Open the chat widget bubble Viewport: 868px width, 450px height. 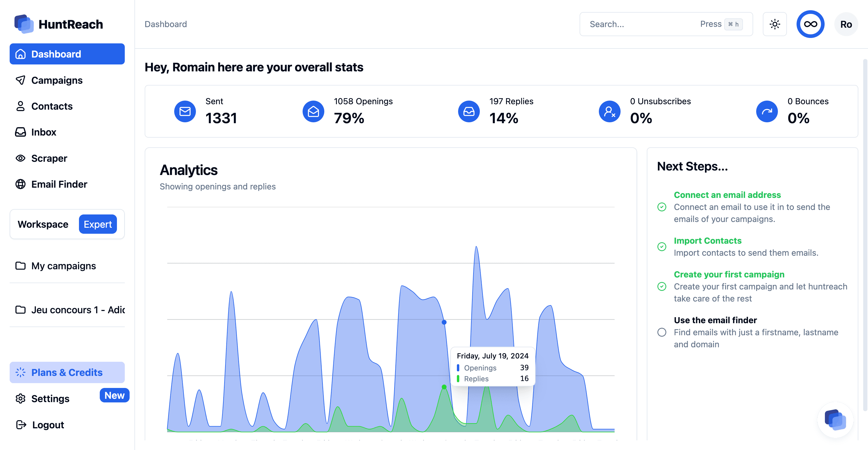[x=835, y=420]
